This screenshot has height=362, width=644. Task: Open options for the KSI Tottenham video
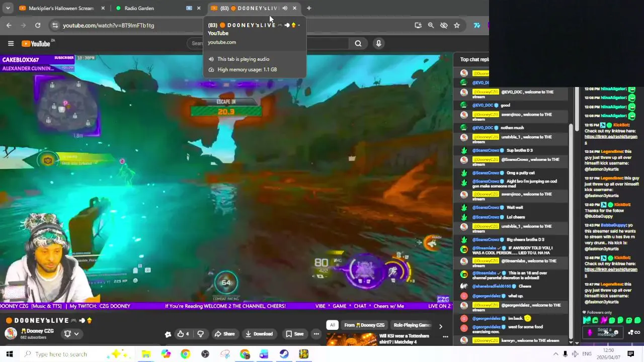coord(445,336)
